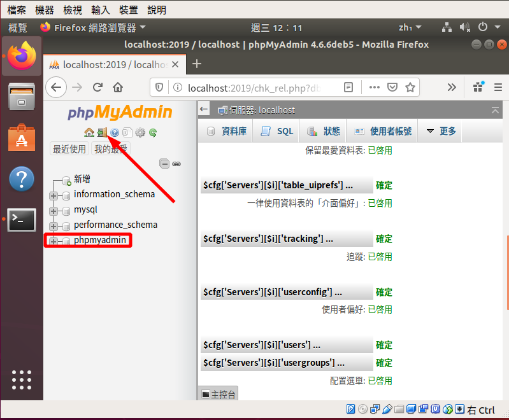Open the Firefox hamburger menu
Screen dimensions: 509x420
(498, 87)
